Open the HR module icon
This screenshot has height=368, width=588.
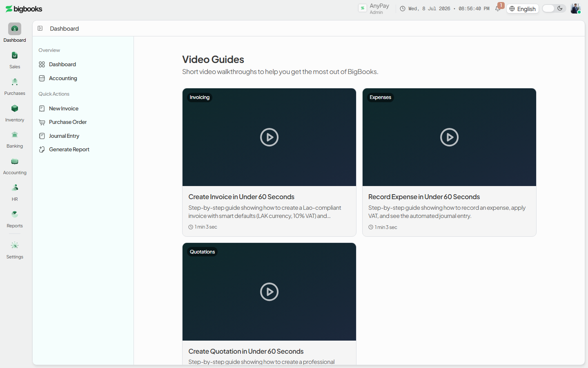(x=15, y=188)
